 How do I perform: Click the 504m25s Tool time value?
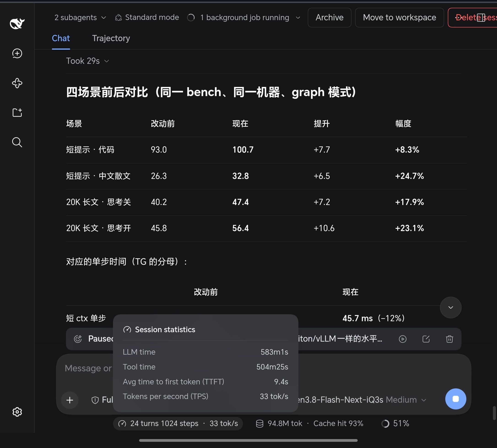[272, 367]
